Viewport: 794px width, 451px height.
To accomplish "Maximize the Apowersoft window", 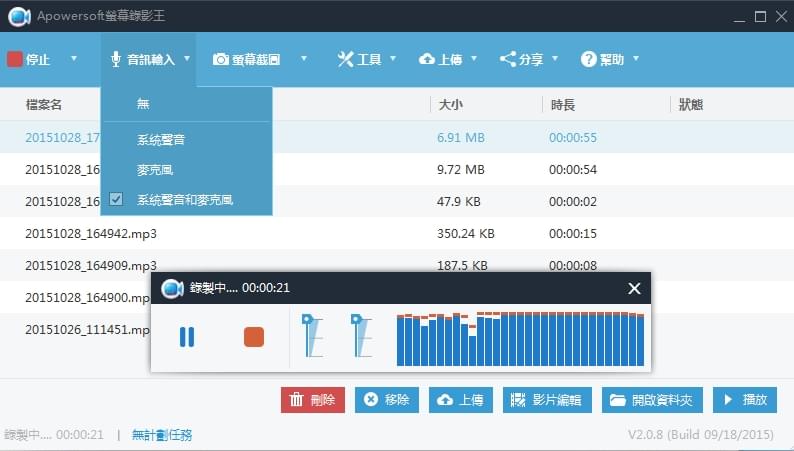I will (760, 17).
